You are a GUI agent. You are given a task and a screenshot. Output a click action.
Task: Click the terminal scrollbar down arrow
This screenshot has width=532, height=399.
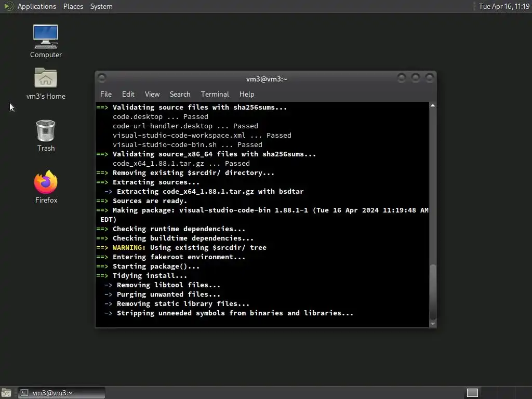[x=433, y=324]
